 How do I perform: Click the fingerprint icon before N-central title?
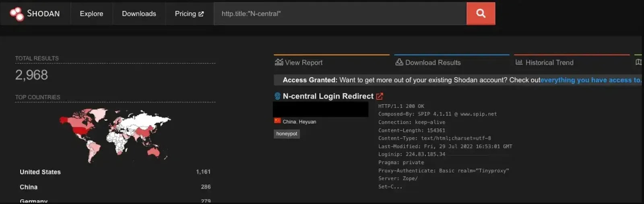277,96
